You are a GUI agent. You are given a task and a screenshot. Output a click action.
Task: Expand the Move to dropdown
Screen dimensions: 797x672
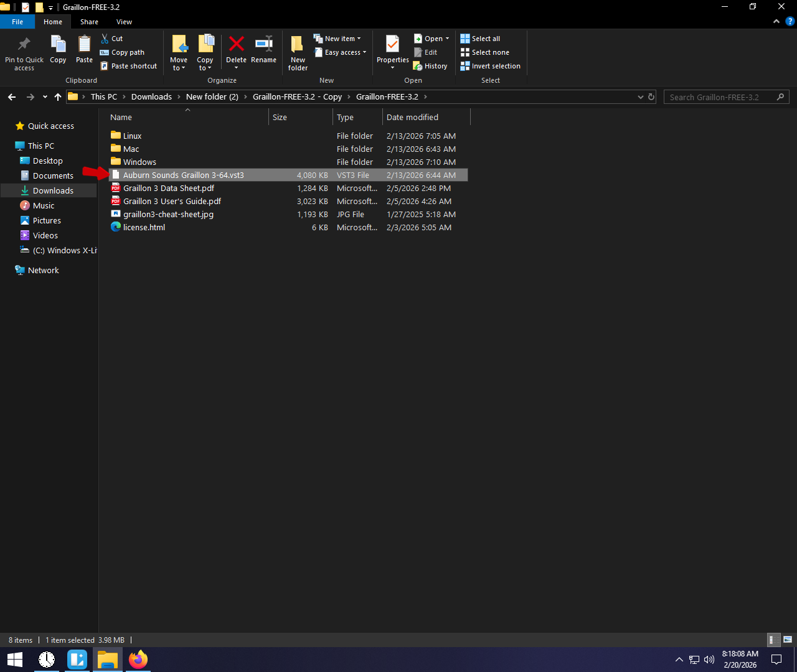pos(179,68)
